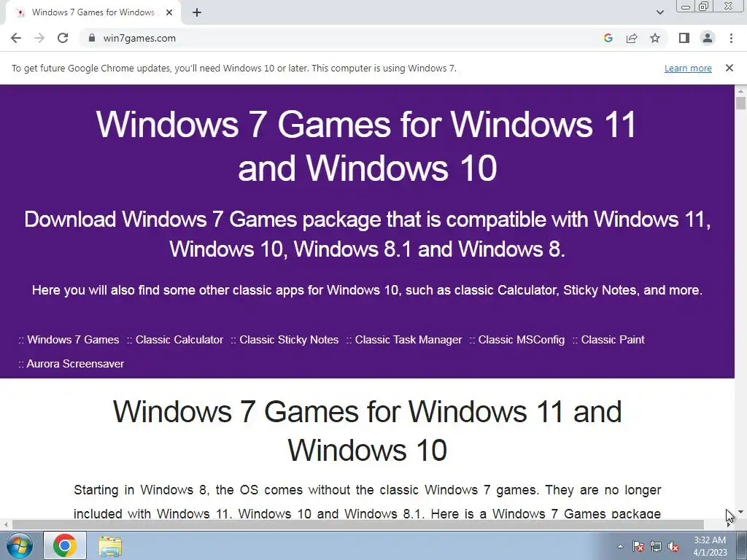Click the browser forward arrow
This screenshot has width=747, height=560.
pyautogui.click(x=39, y=38)
